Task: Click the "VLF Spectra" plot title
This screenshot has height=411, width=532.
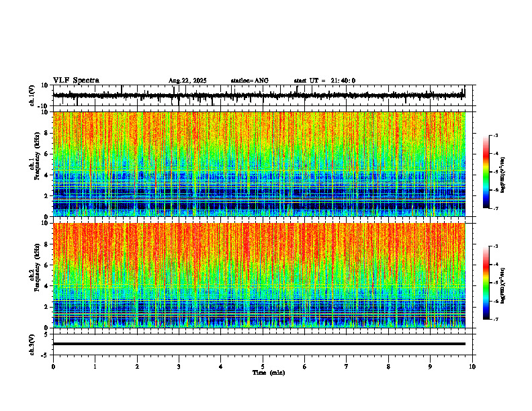Action: pyautogui.click(x=76, y=81)
